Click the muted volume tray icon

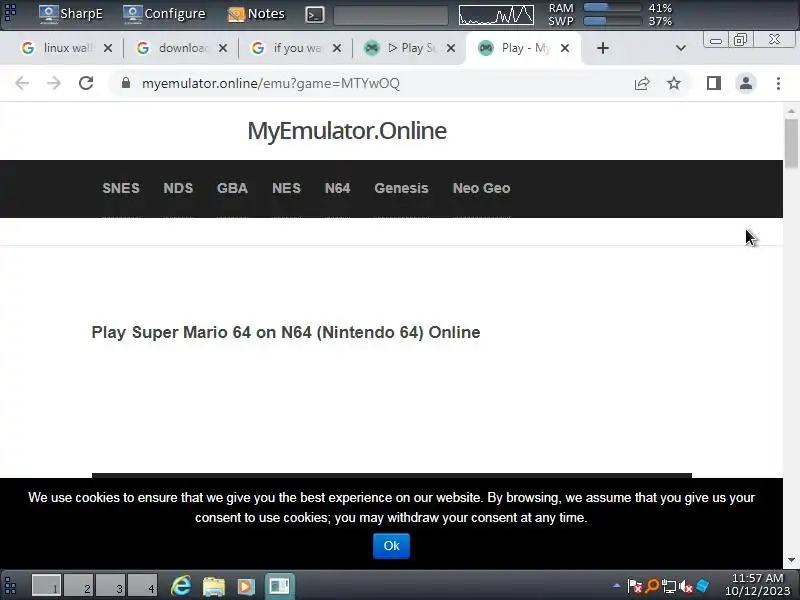686,587
